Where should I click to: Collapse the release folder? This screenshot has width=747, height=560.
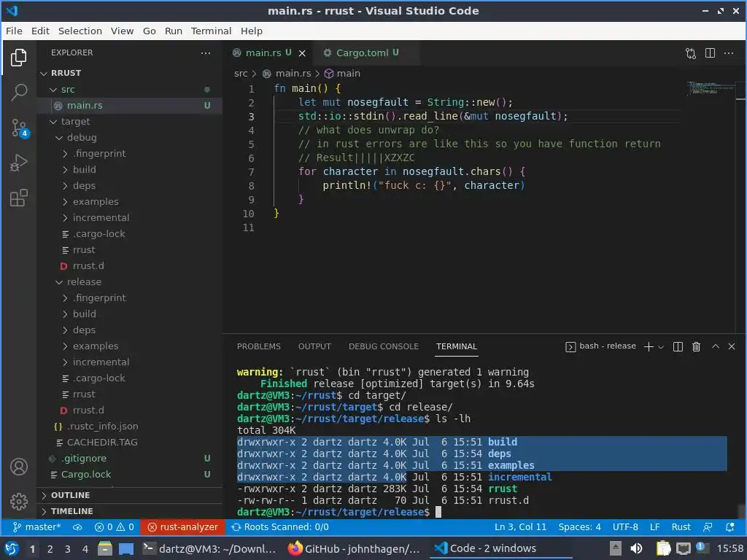(130, 282)
